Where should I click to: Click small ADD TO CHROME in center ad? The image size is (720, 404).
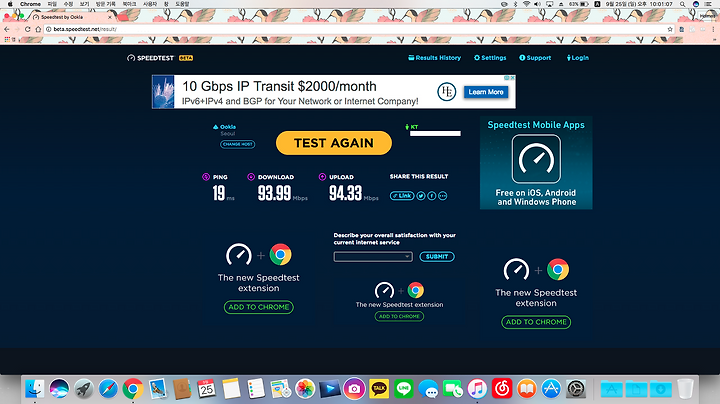click(x=399, y=316)
